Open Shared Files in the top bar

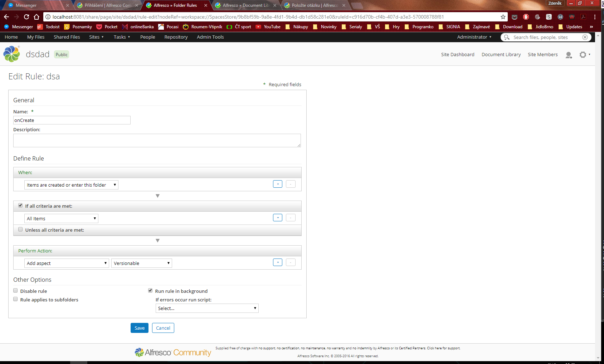(67, 37)
